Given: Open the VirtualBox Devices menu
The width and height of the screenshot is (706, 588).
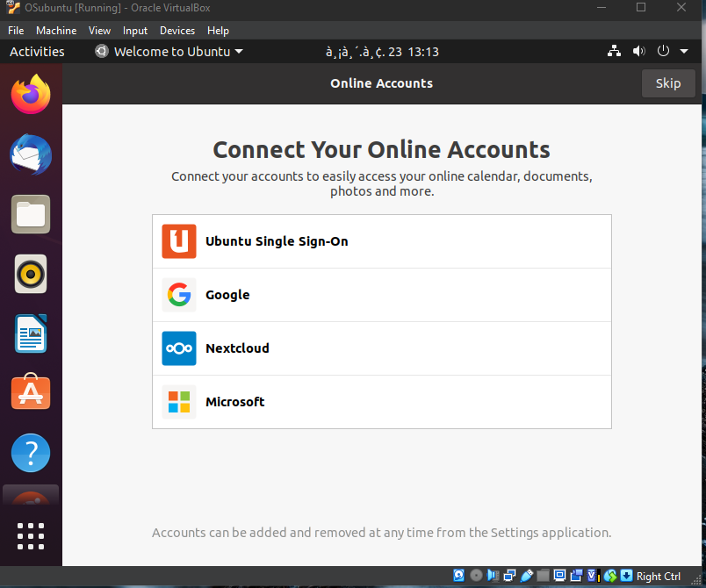Looking at the screenshot, I should pyautogui.click(x=177, y=31).
